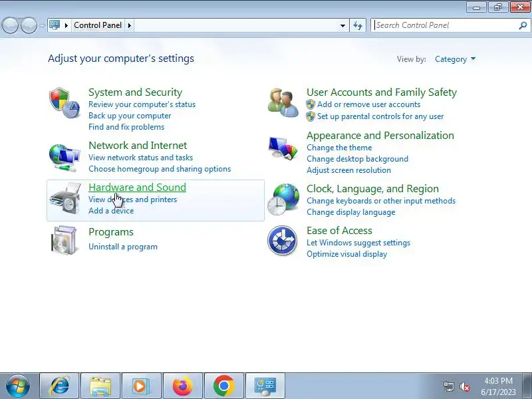Click the User Accounts people icon
Viewport: 532px width, 399px height.
coord(283,102)
